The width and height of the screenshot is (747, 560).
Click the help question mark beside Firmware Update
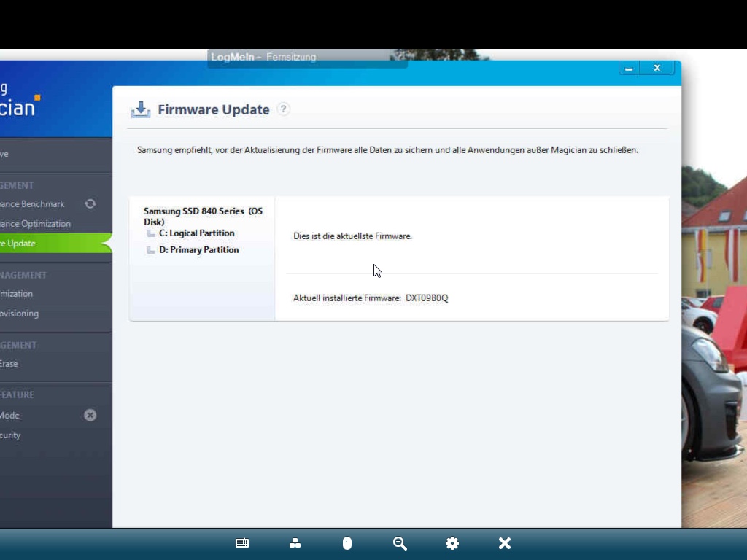[284, 109]
